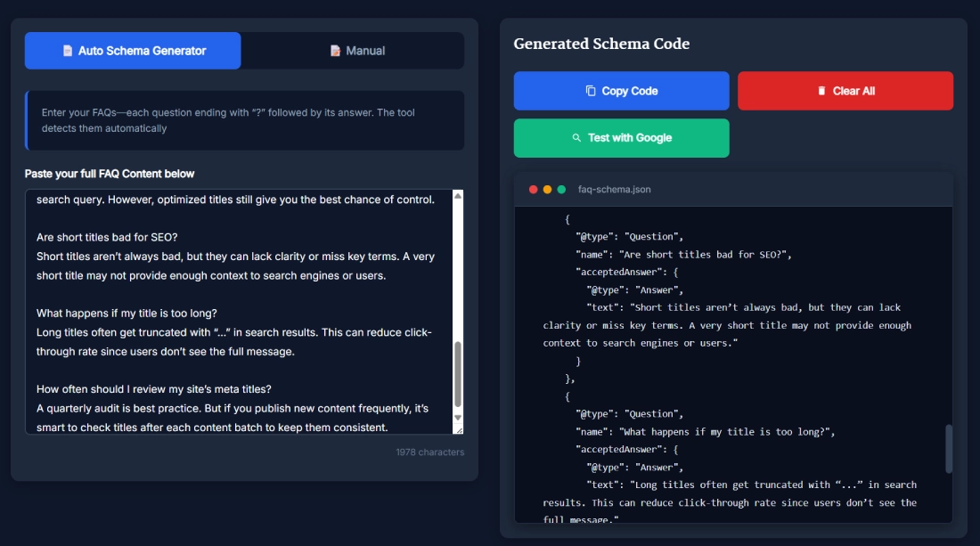Image resolution: width=980 pixels, height=546 pixels.
Task: Click the trash icon on Clear All button
Action: point(821,90)
